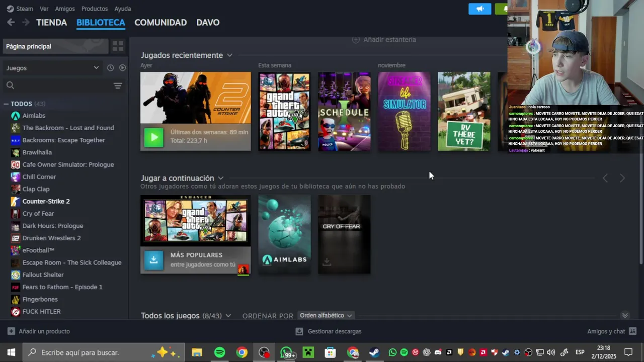Toggle ready-to-play filter icon
The image size is (644, 362).
122,68
